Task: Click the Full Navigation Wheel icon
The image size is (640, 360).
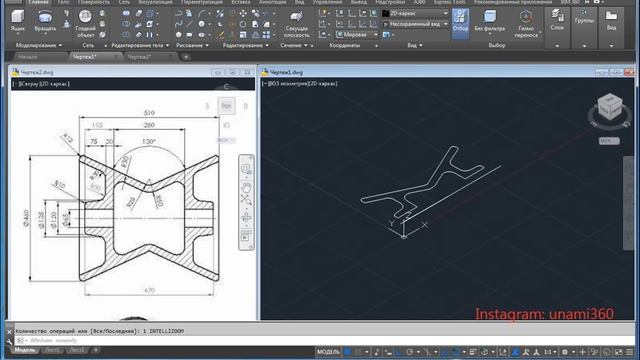Action: coord(246,169)
